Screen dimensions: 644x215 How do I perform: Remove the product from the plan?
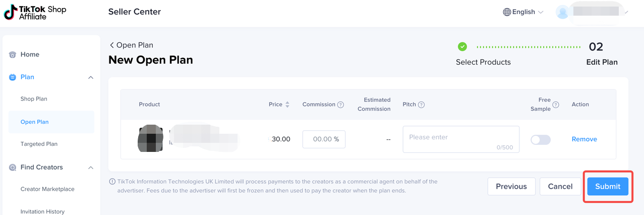coord(584,139)
